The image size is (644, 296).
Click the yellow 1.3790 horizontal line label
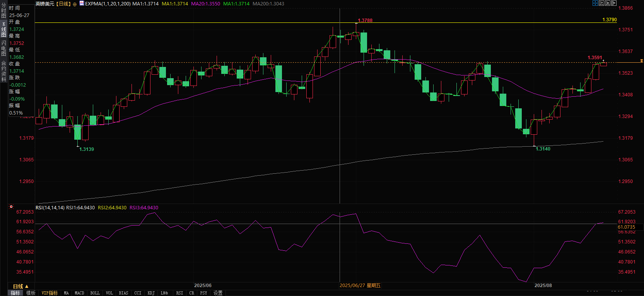click(x=610, y=20)
